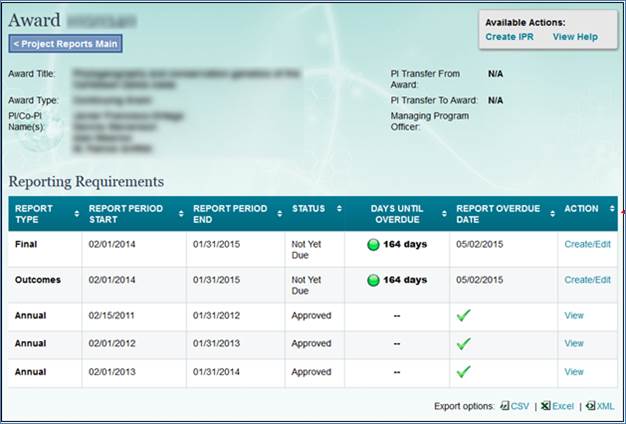The height and width of the screenshot is (424, 626).
Task: Click green checkmark for Annual 2011 report
Action: click(x=464, y=315)
